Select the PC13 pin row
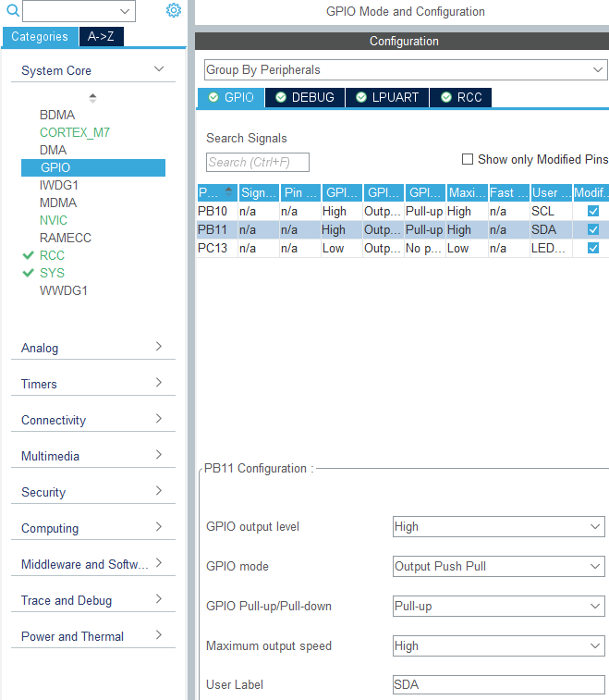This screenshot has width=609, height=700. [402, 248]
